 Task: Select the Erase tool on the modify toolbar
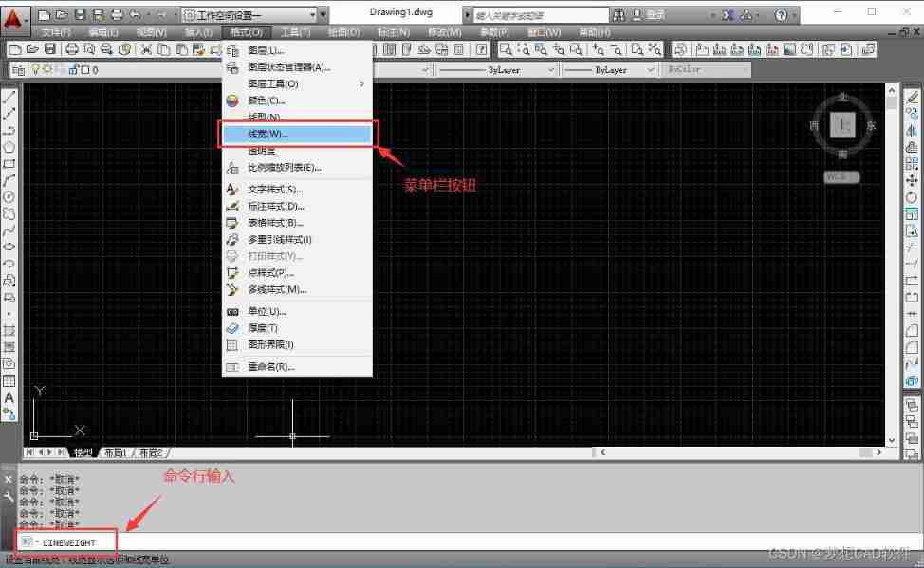[913, 95]
